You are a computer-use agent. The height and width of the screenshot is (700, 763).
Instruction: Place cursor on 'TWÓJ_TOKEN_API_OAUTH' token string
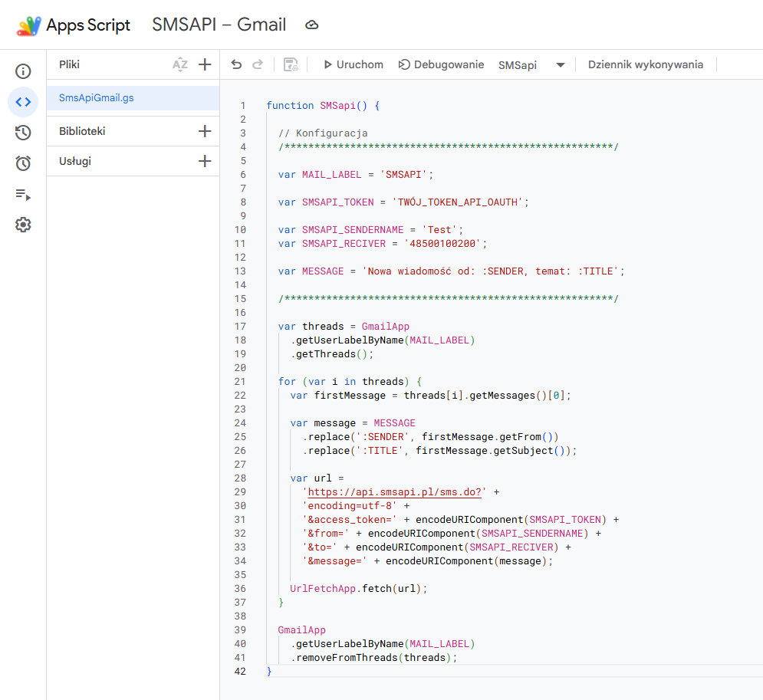point(457,202)
